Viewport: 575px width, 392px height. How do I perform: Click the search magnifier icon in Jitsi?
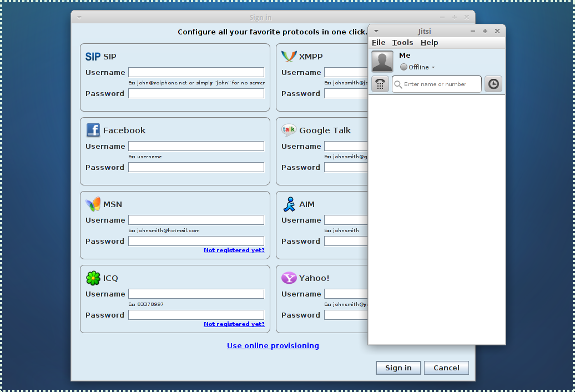398,84
